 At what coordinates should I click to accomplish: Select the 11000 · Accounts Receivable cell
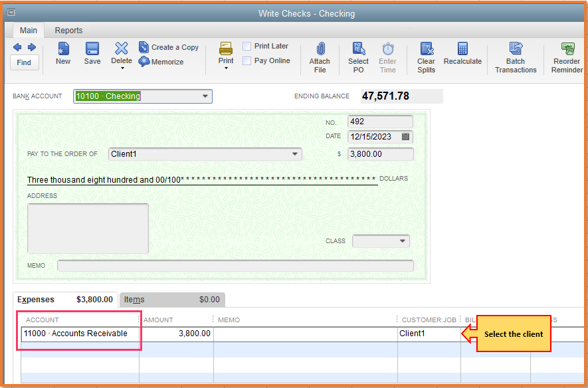(x=80, y=334)
